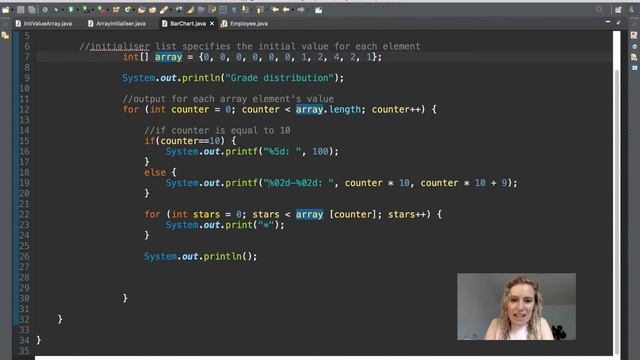Click the Open Perspective icon
This screenshot has height=360, width=640.
tap(618, 10)
